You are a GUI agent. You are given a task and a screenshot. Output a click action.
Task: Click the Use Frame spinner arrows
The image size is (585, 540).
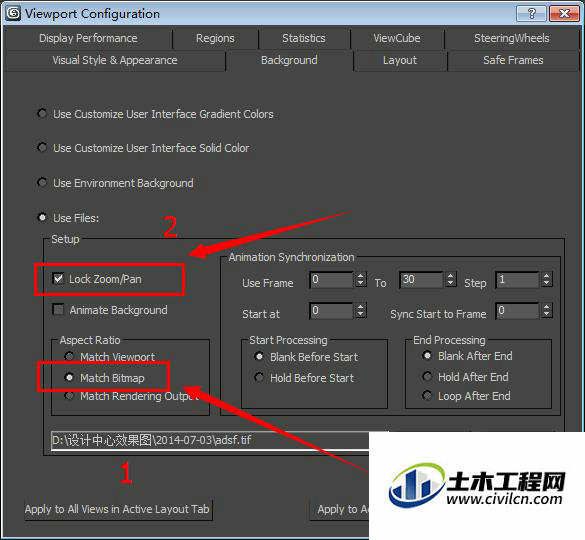[360, 280]
